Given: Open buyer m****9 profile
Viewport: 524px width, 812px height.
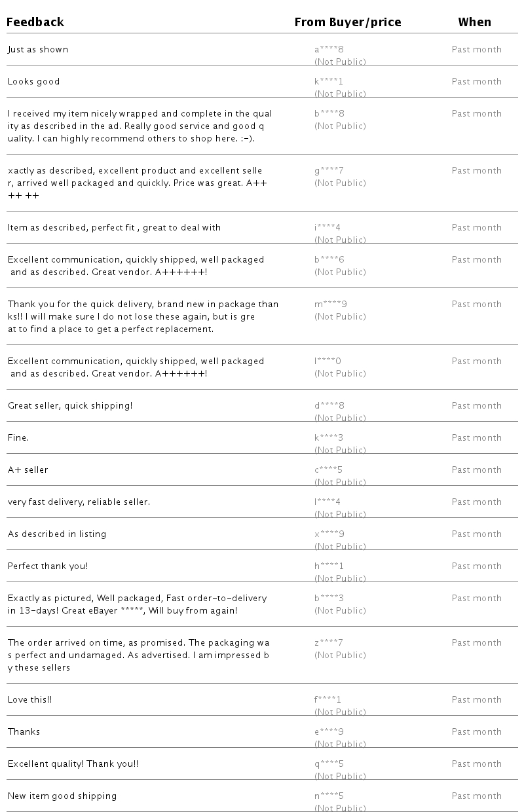Looking at the screenshot, I should tap(331, 304).
